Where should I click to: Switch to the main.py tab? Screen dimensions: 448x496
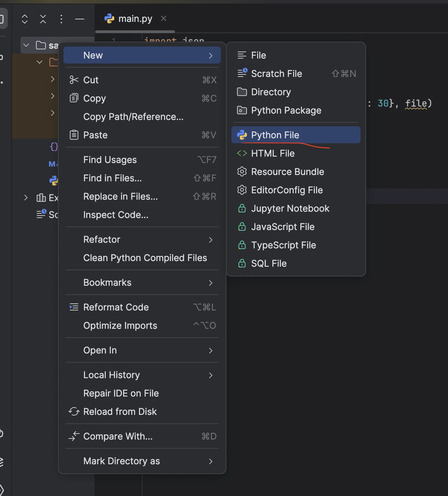click(135, 19)
